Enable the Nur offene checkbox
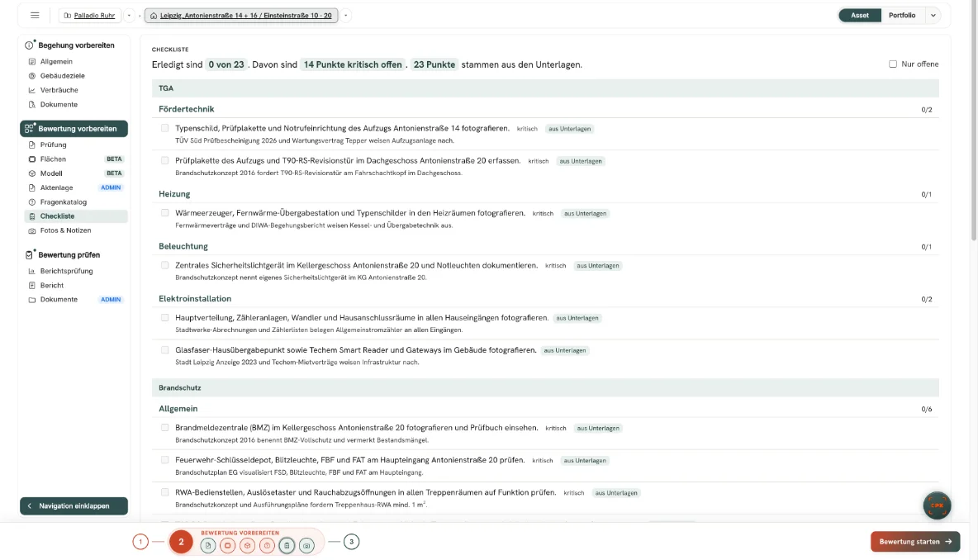 tap(893, 64)
